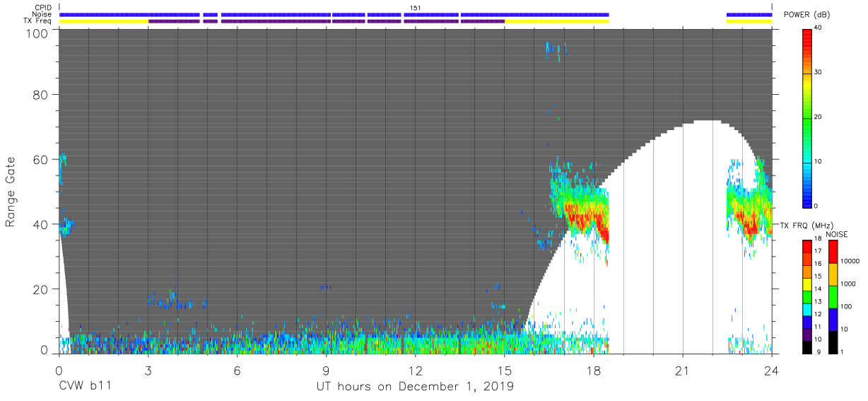Click the 'CVW b11' radar beam label
Screen dimensions: 868x401
tap(85, 387)
